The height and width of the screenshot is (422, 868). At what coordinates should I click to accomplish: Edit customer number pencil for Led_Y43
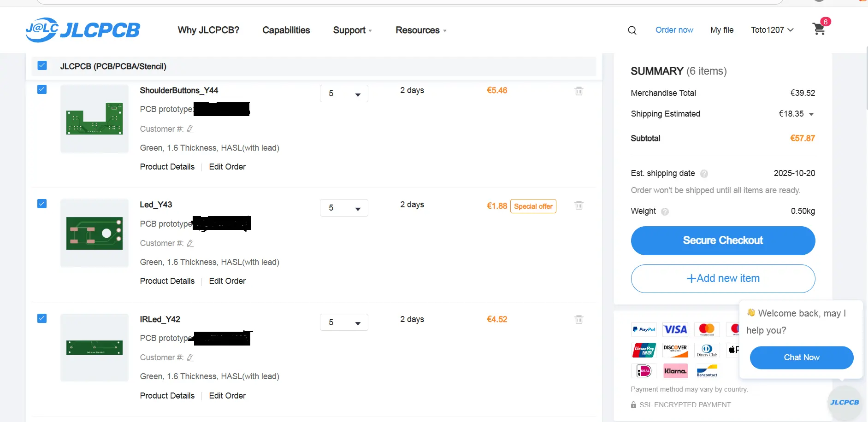[190, 243]
